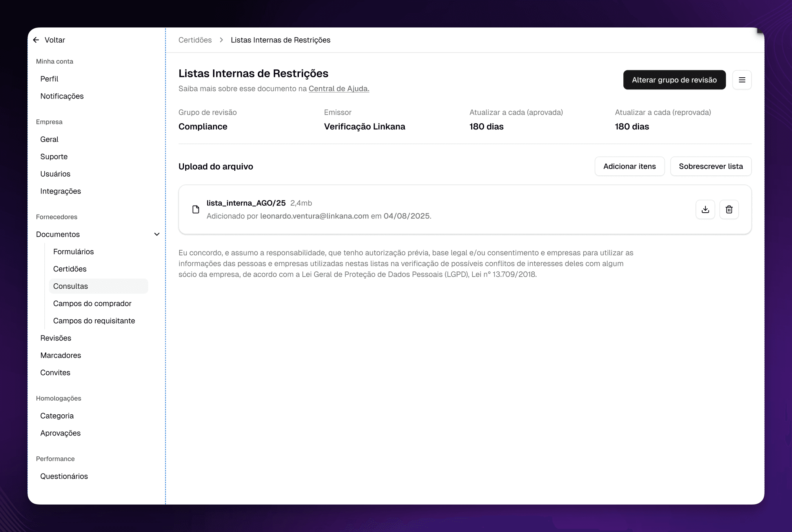792x532 pixels.
Task: Click the document file icon in upload card
Action: tap(196, 210)
